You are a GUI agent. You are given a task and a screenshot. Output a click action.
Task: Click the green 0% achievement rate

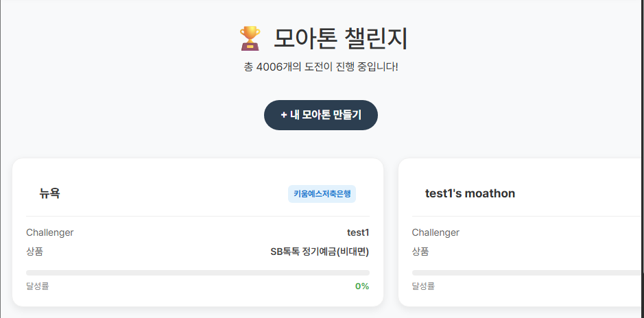coord(362,286)
